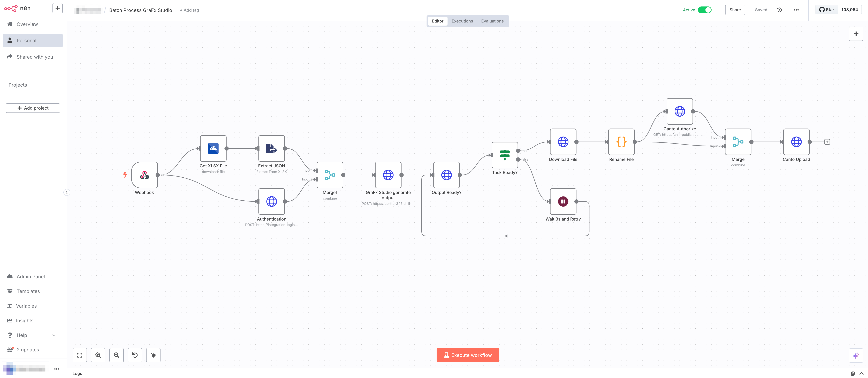Tidy up the workflow nodes
The width and height of the screenshot is (868, 378).
tap(153, 355)
